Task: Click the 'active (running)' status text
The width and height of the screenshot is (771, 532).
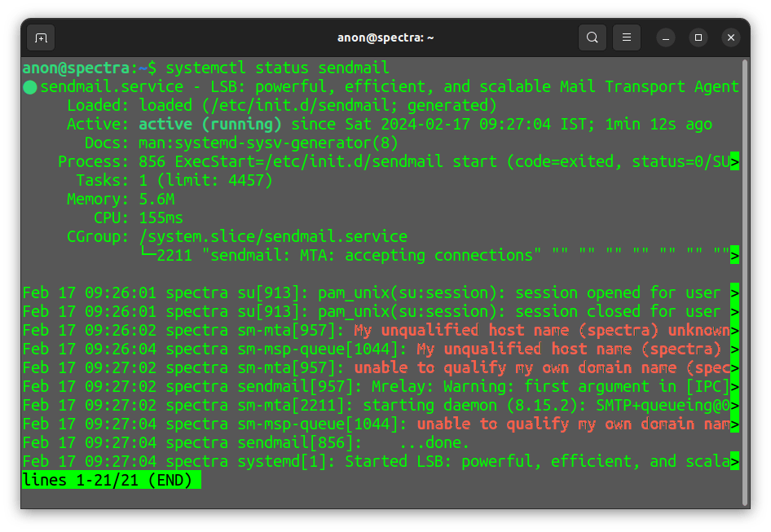Action: click(x=210, y=124)
